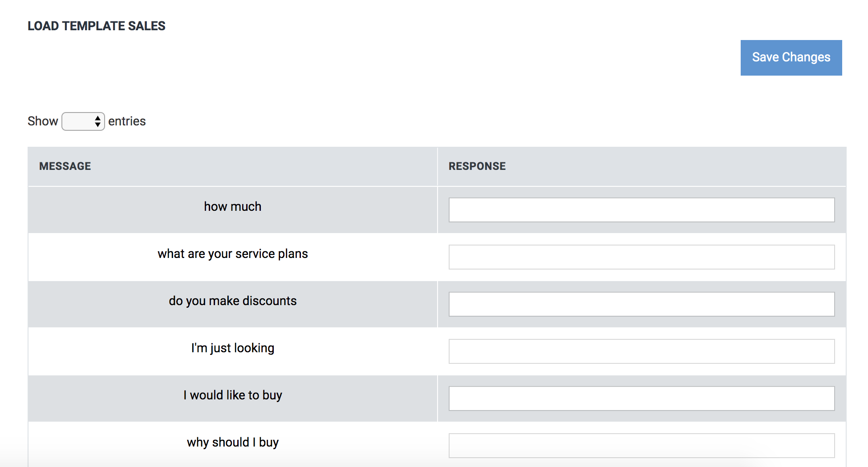The image size is (868, 467).
Task: Open the Show entries dropdown
Action: [83, 121]
